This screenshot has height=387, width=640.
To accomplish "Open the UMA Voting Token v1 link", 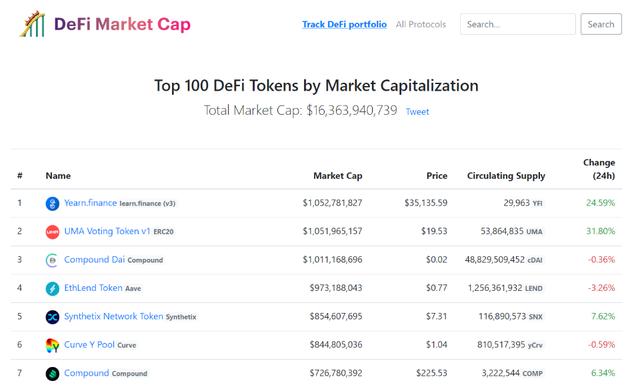I will 107,231.
